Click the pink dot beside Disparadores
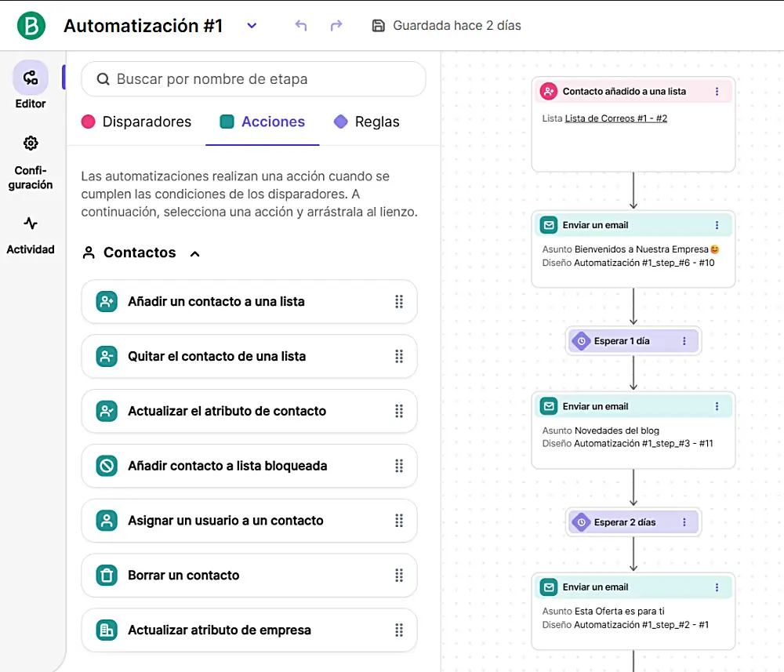This screenshot has height=672, width=784. (x=89, y=122)
